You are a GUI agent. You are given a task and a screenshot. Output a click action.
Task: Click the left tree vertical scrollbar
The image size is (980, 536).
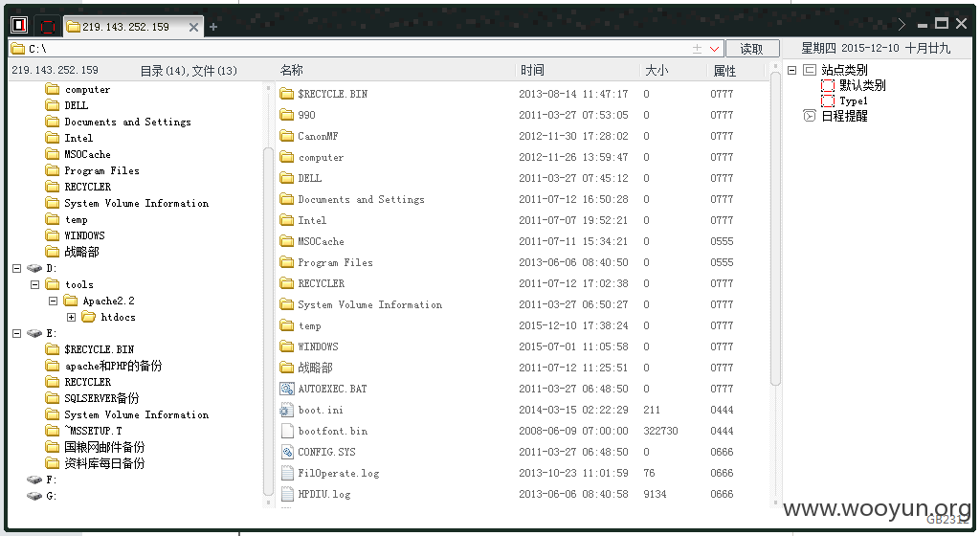[x=268, y=322]
